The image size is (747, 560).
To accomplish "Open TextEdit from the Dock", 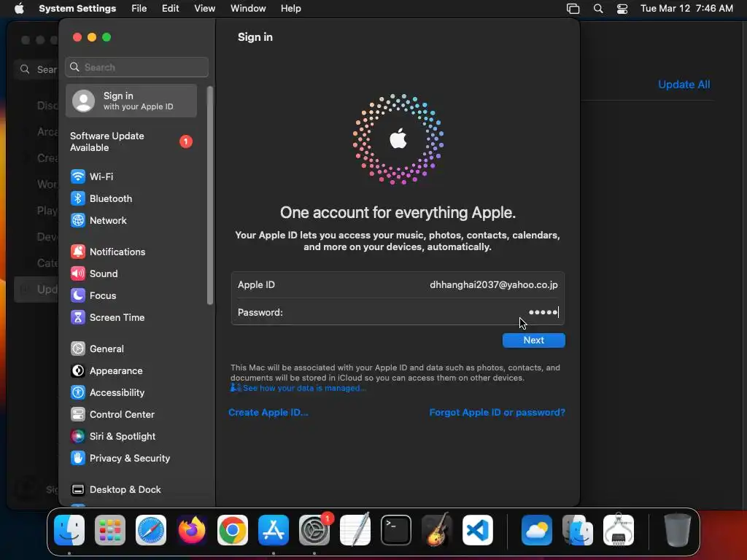I will (x=355, y=530).
